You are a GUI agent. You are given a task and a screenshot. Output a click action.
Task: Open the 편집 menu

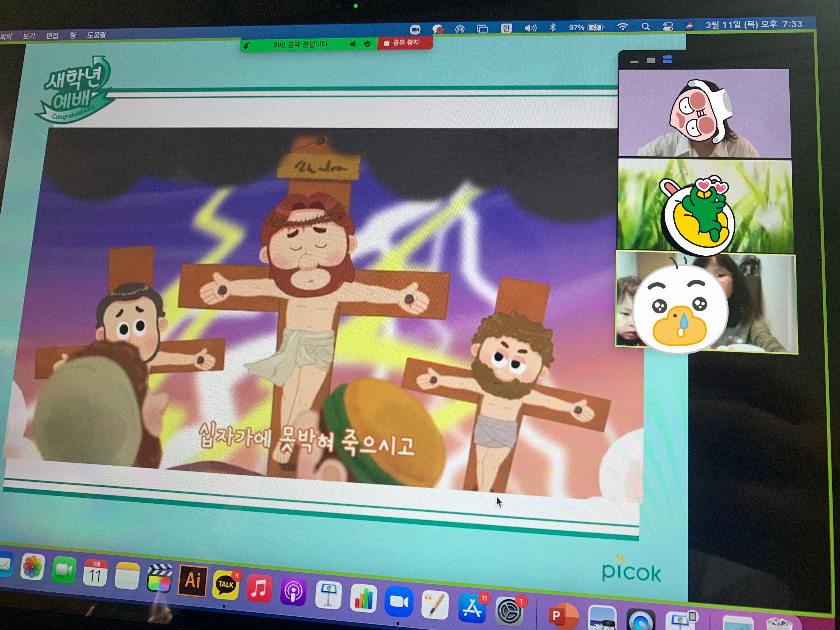[52, 35]
